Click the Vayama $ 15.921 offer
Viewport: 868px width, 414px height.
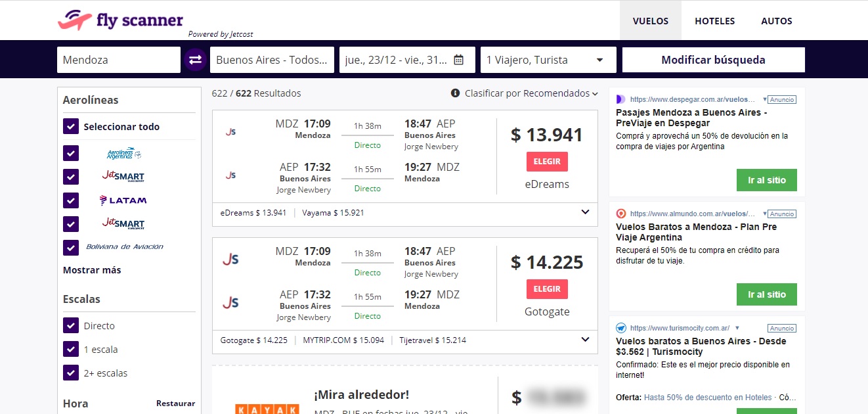pyautogui.click(x=333, y=213)
